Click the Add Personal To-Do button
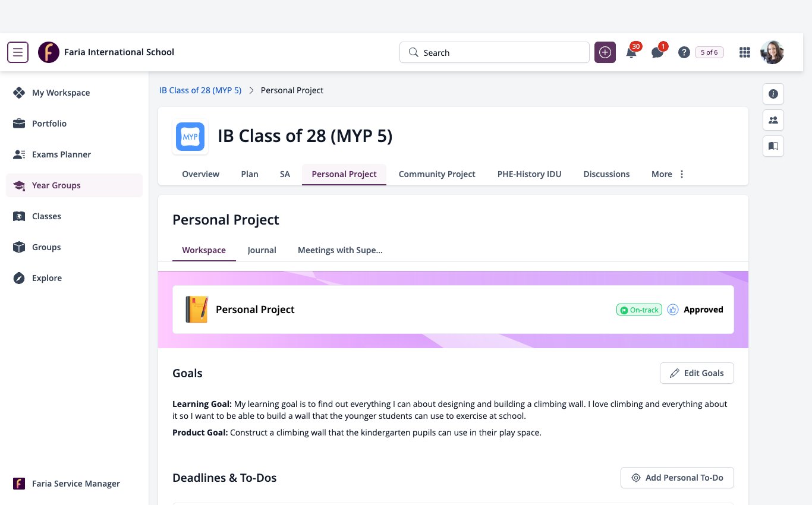The width and height of the screenshot is (812, 505). click(677, 478)
